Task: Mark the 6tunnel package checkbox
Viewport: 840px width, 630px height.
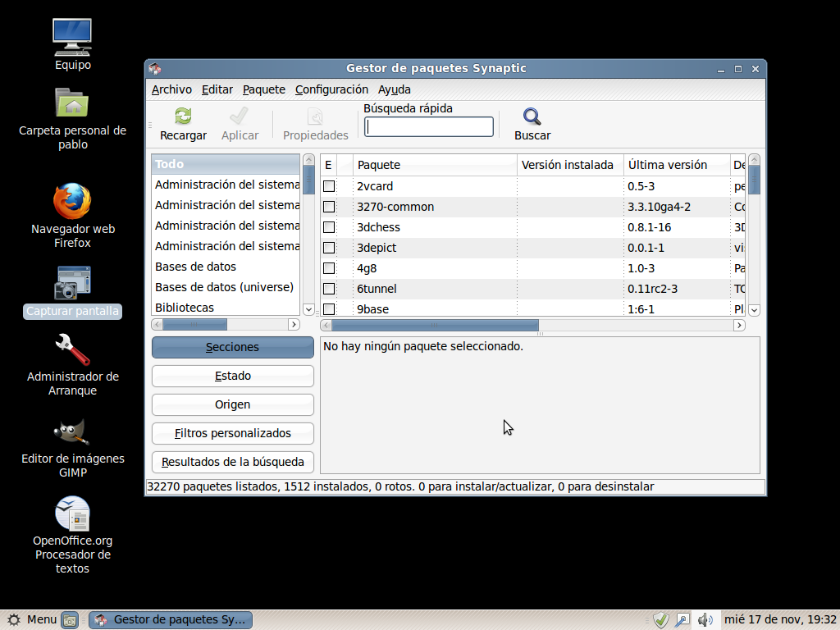Action: [329, 289]
